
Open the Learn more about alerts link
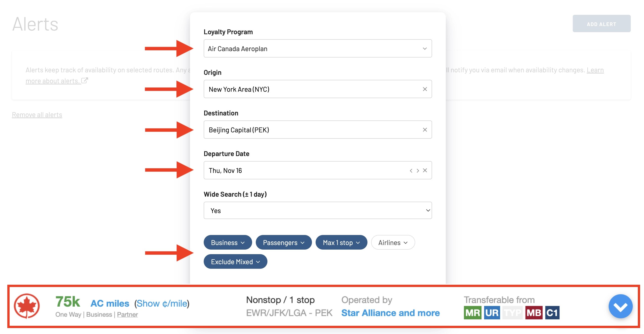[57, 81]
